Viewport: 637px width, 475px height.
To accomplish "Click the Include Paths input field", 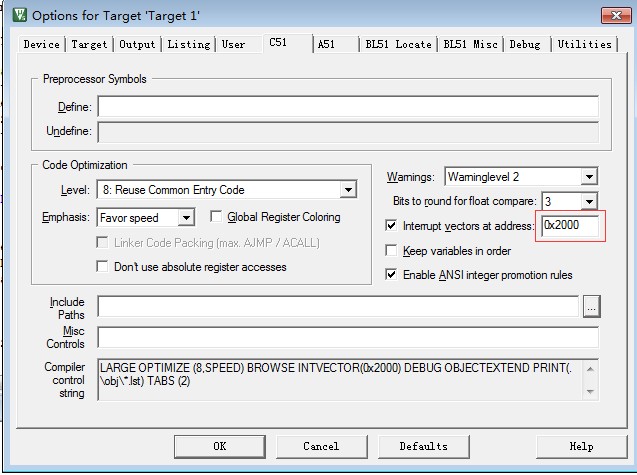I will point(338,307).
